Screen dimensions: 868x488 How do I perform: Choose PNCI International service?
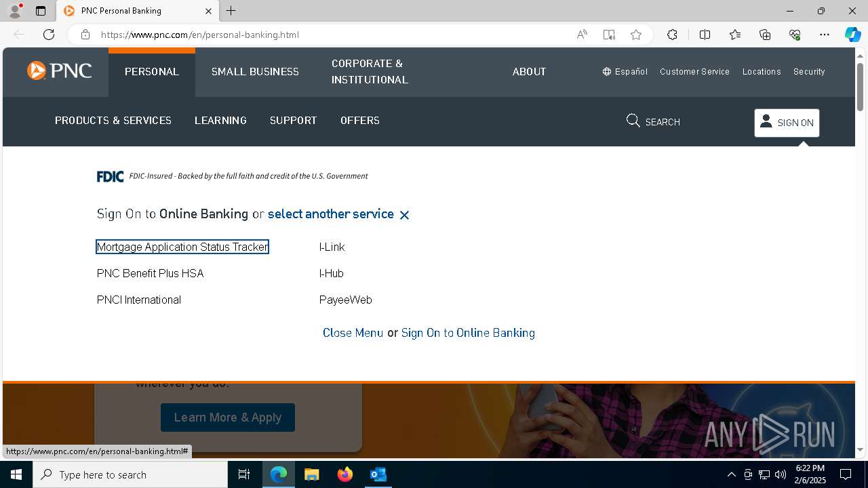coord(139,300)
